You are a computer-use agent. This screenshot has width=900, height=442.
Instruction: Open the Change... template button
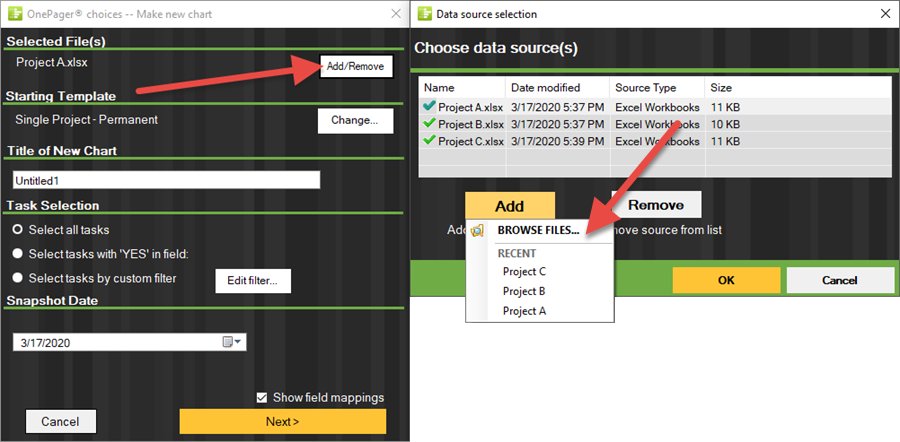click(355, 121)
